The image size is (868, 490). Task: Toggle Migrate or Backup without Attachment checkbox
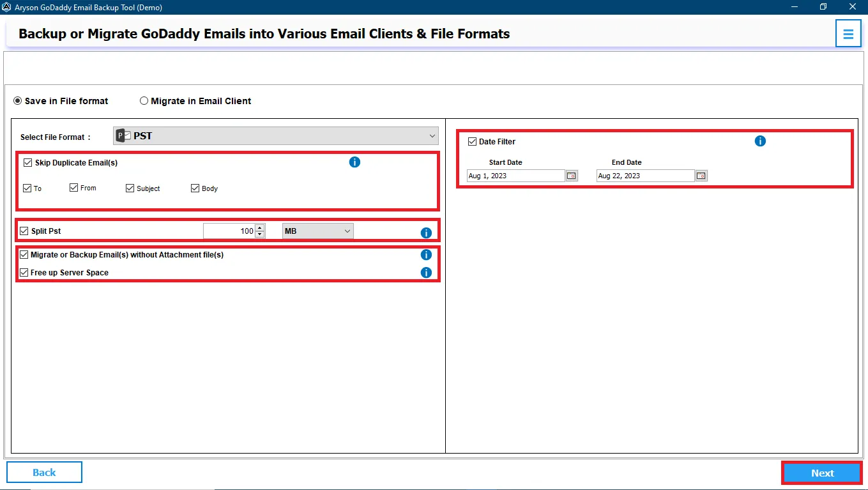[24, 255]
